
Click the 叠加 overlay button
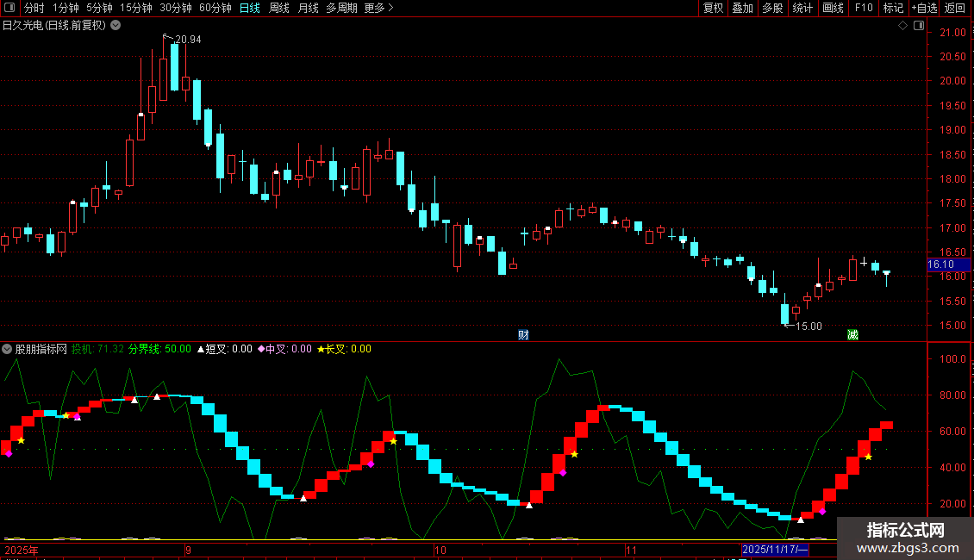pos(742,8)
